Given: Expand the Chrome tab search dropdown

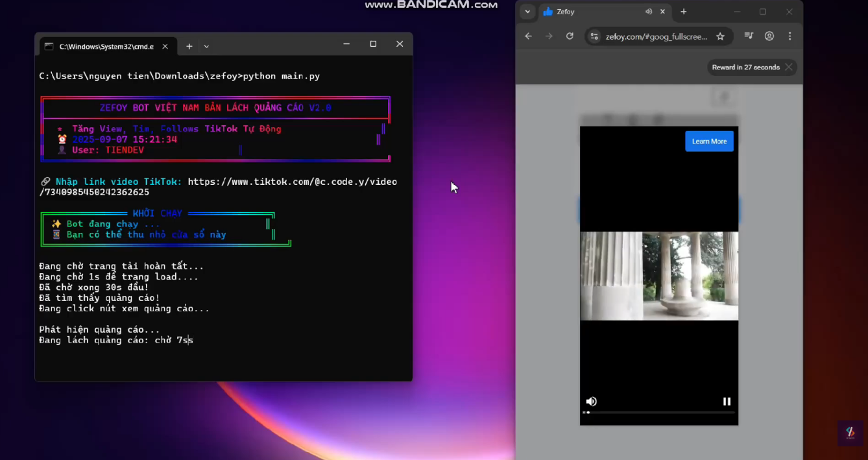Looking at the screenshot, I should point(527,12).
